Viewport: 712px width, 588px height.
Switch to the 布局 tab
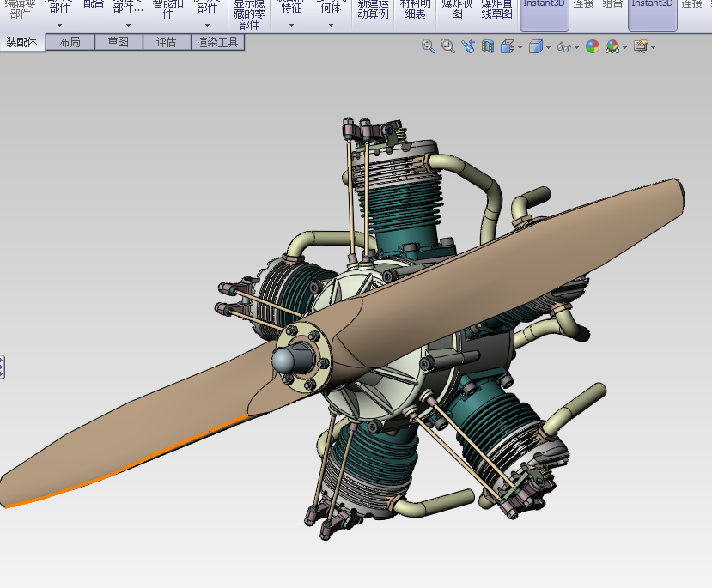click(70, 42)
